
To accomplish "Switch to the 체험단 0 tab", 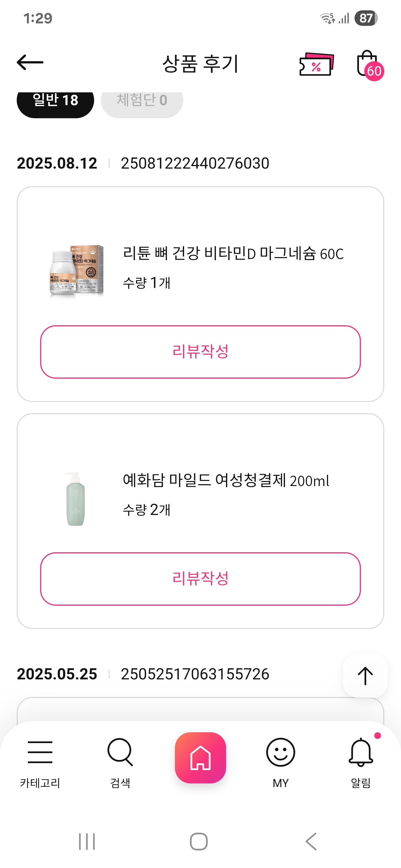I will click(x=142, y=101).
